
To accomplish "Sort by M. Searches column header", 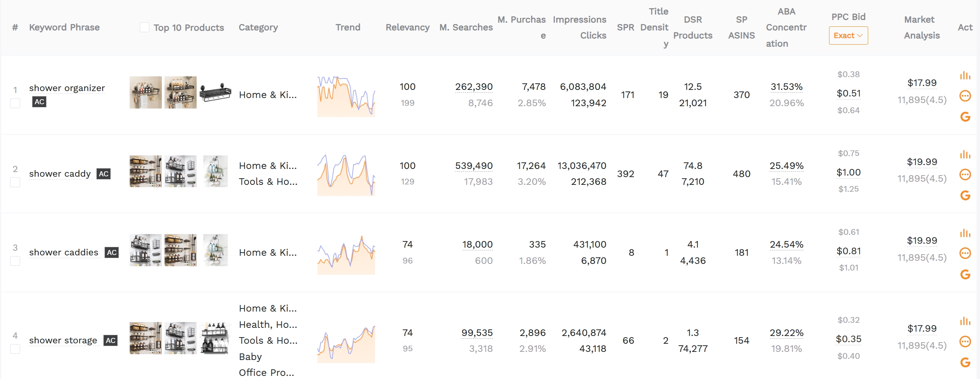I will coord(466,28).
